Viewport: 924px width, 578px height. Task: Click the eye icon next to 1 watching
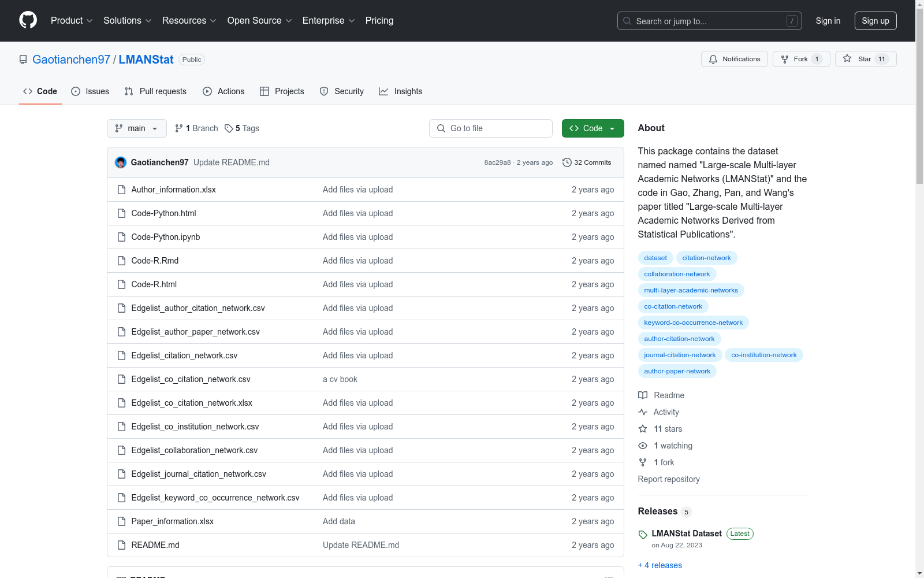point(643,446)
